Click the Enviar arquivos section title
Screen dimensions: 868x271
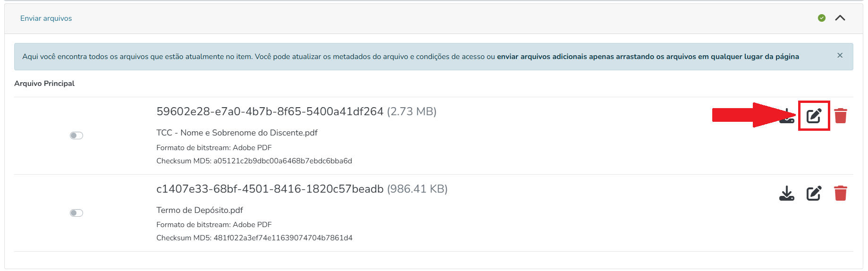click(46, 18)
